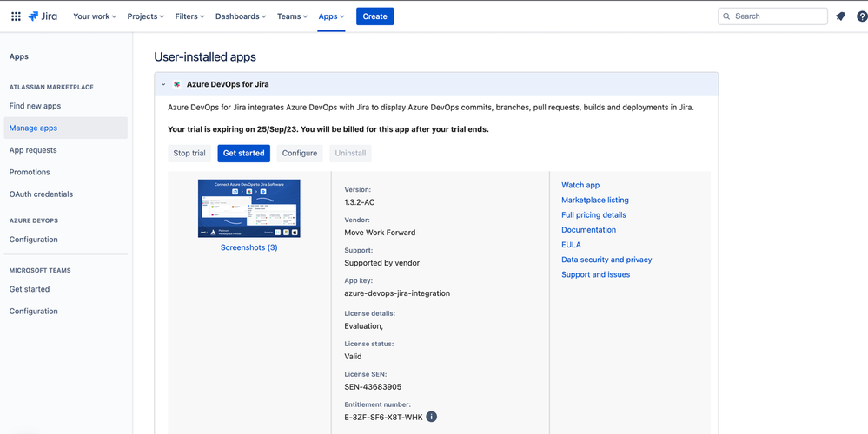This screenshot has width=868, height=434.
Task: Click the entitlement number E-3ZF-SF6-X8T-WHK
Action: pyautogui.click(x=384, y=418)
